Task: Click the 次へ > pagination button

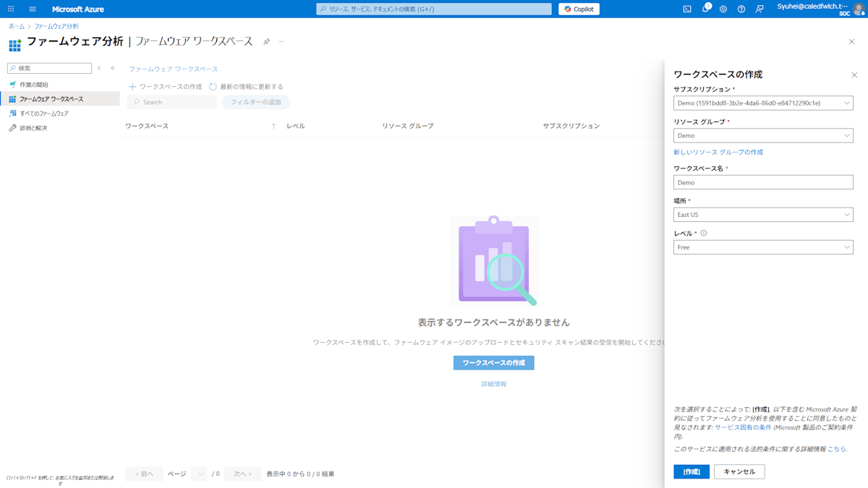Action: pyautogui.click(x=243, y=474)
